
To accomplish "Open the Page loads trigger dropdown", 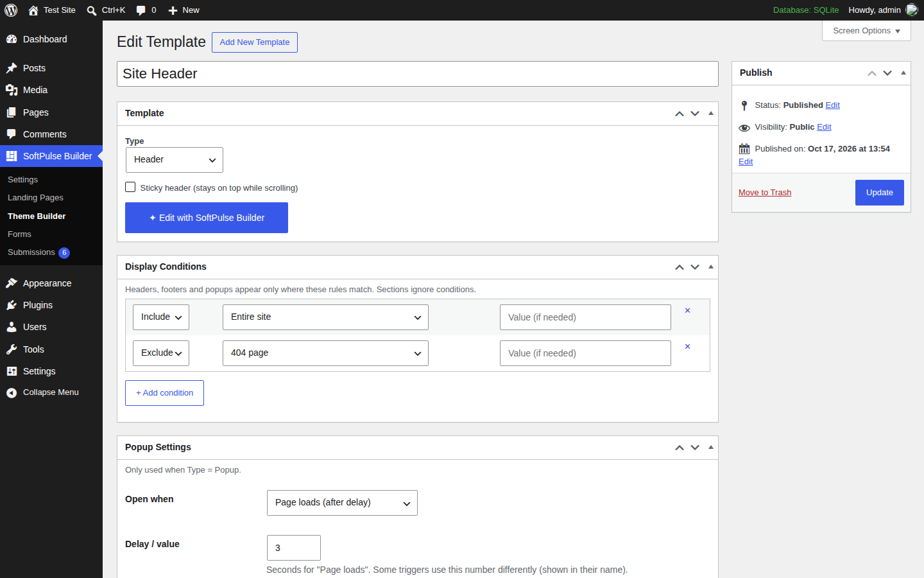I will click(342, 503).
